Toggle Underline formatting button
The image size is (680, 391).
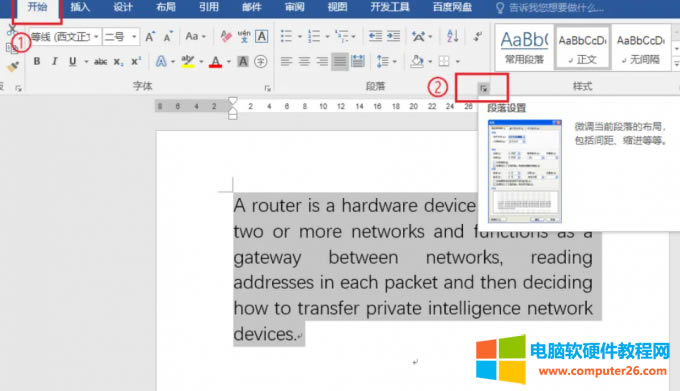pos(73,62)
